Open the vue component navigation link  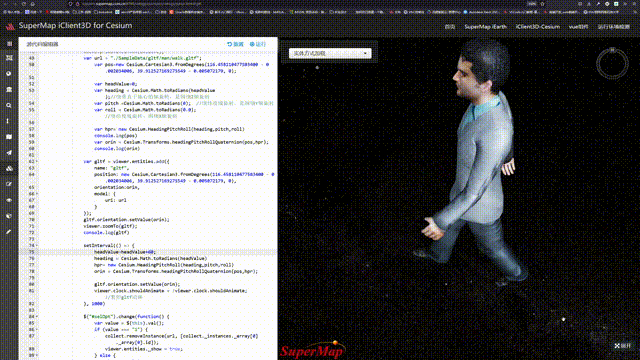pos(578,27)
